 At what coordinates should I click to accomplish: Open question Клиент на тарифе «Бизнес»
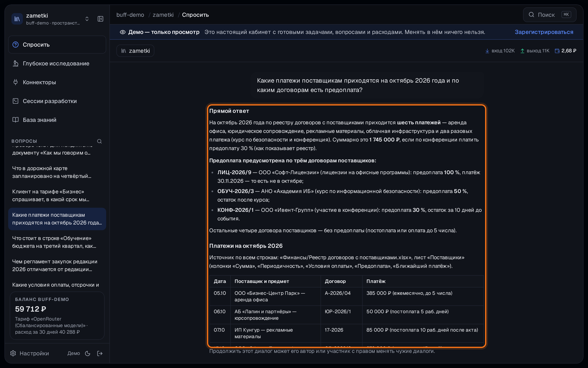(57, 195)
